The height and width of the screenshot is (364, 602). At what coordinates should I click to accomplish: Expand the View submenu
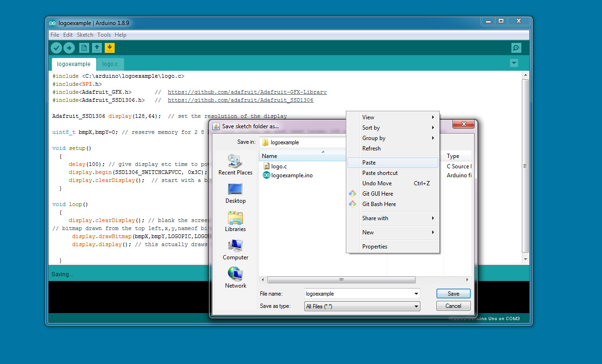tap(393, 117)
